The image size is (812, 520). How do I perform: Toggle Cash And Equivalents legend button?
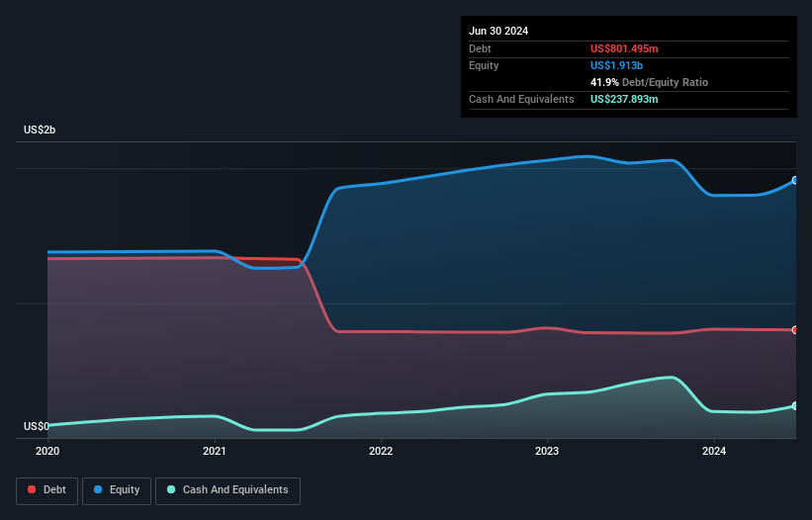227,490
